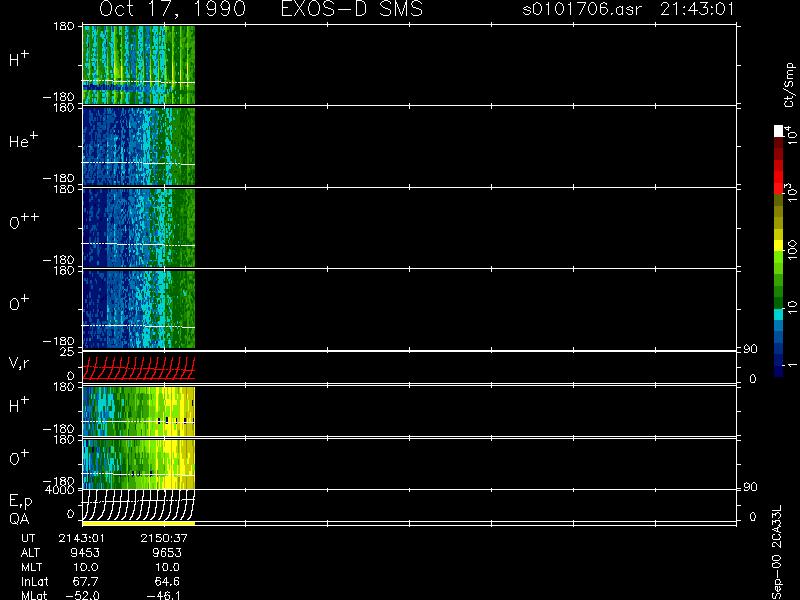Click the "InLat" row label

tap(34, 581)
